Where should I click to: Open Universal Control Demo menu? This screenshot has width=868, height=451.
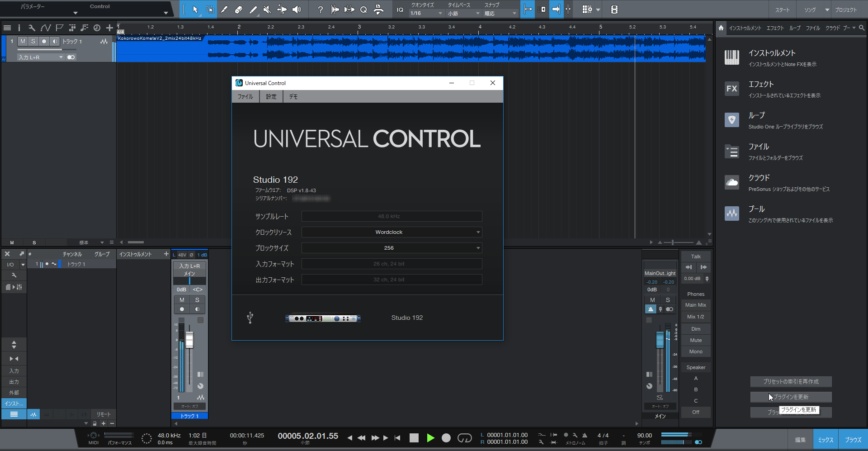click(293, 96)
